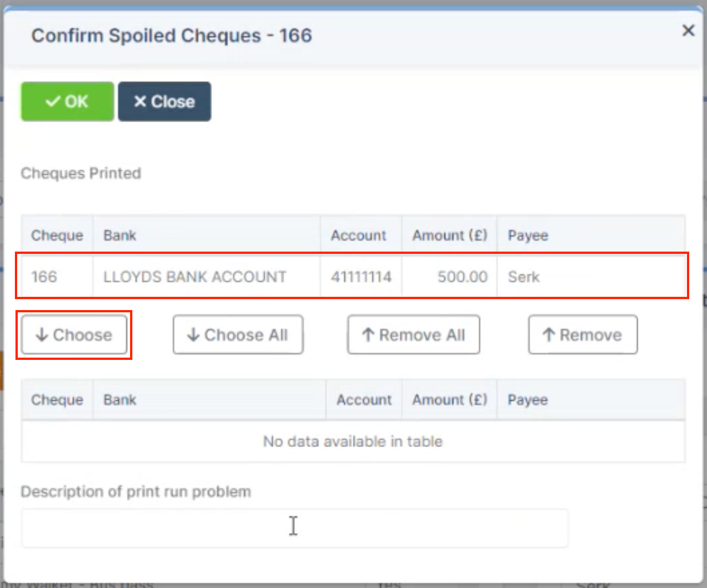The image size is (707, 588).
Task: Click LLOYDS BANK ACCOUNT cell
Action: (x=207, y=277)
